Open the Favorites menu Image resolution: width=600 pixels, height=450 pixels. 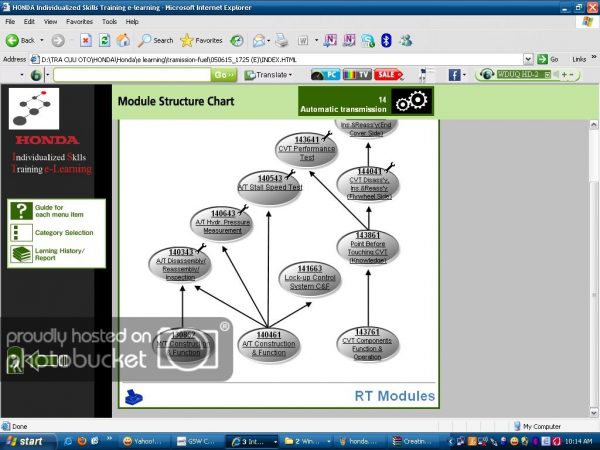pos(79,21)
